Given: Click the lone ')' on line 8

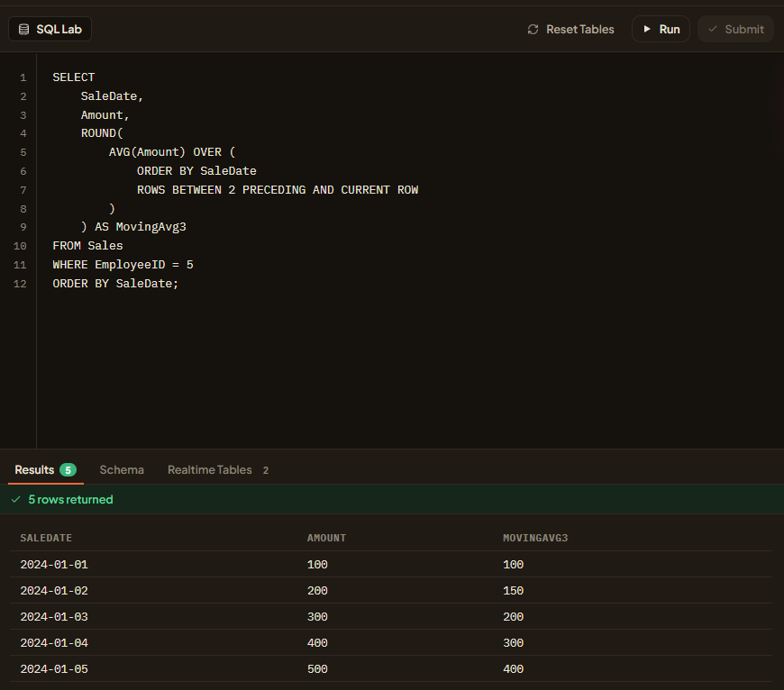Looking at the screenshot, I should tap(112, 208).
